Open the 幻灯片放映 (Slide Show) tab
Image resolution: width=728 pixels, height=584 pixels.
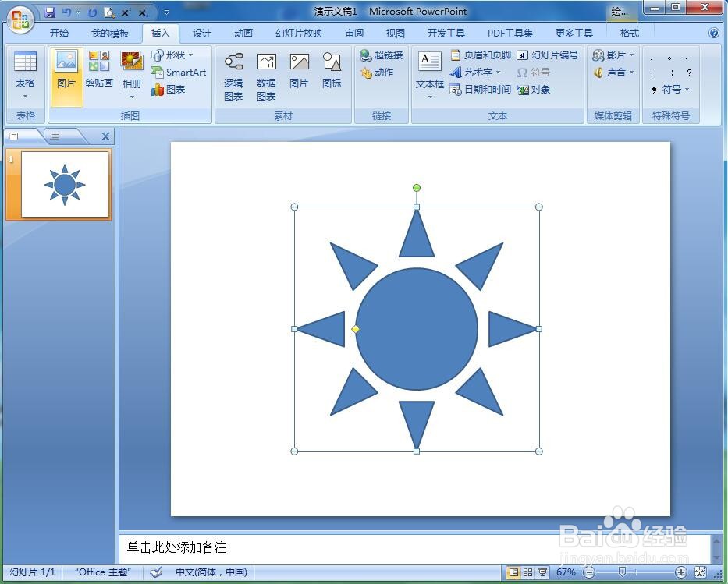click(x=299, y=33)
